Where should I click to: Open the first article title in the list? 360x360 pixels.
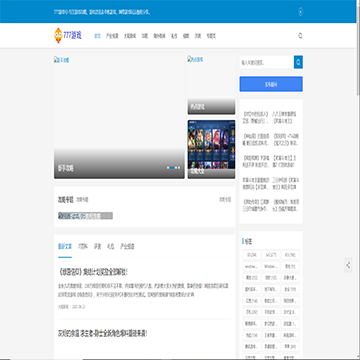click(93, 272)
